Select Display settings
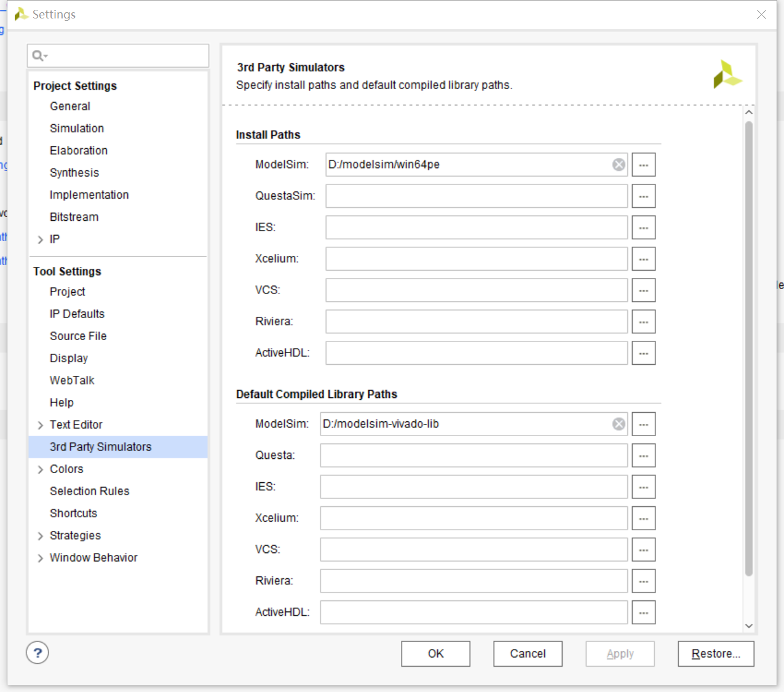This screenshot has height=692, width=784. [69, 359]
